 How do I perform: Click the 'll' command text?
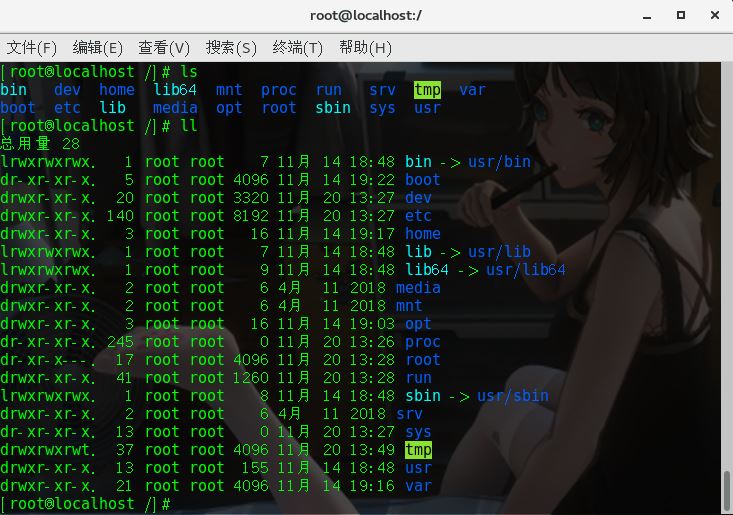pos(189,126)
